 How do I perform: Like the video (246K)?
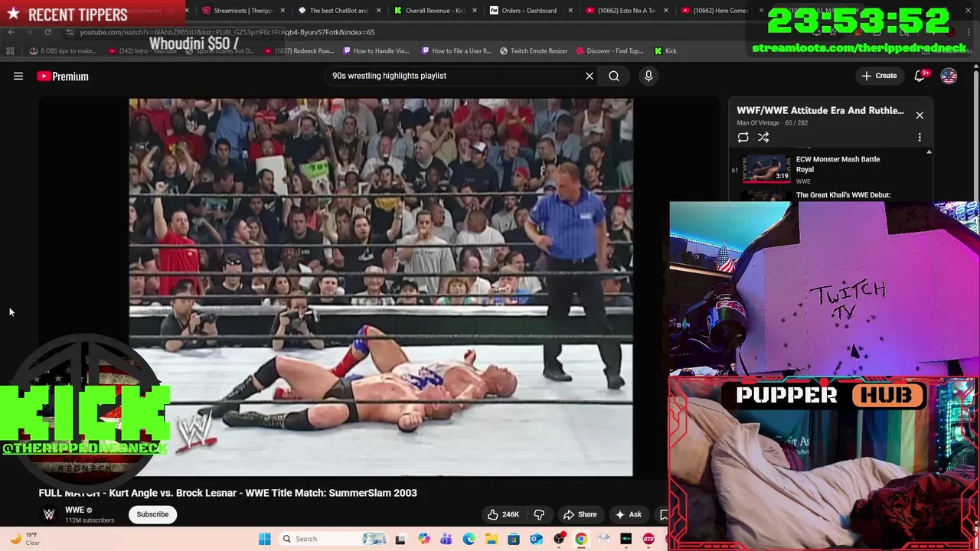(504, 514)
